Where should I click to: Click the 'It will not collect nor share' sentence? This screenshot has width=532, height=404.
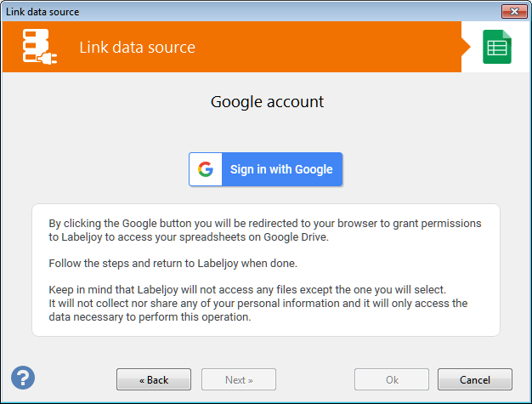tap(258, 310)
